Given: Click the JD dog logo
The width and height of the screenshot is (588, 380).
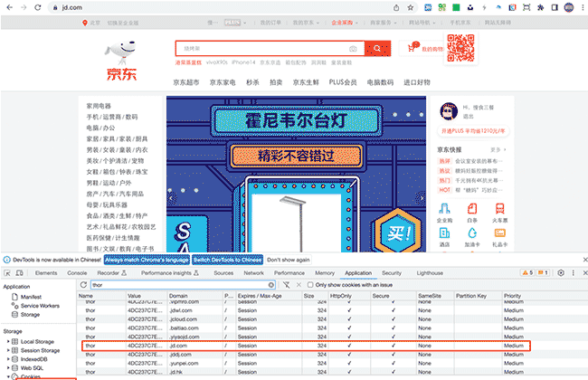Looking at the screenshot, I should [x=122, y=61].
